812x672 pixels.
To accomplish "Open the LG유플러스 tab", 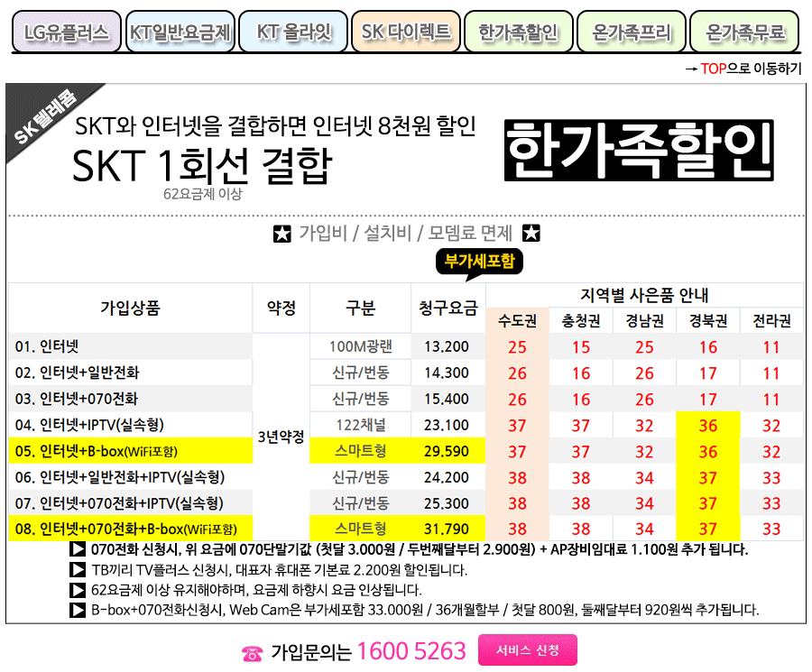I will coord(66,33).
